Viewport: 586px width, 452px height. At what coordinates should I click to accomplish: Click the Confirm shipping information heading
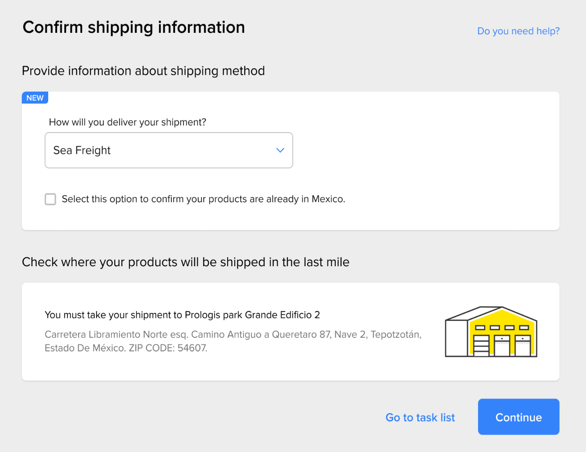[134, 27]
